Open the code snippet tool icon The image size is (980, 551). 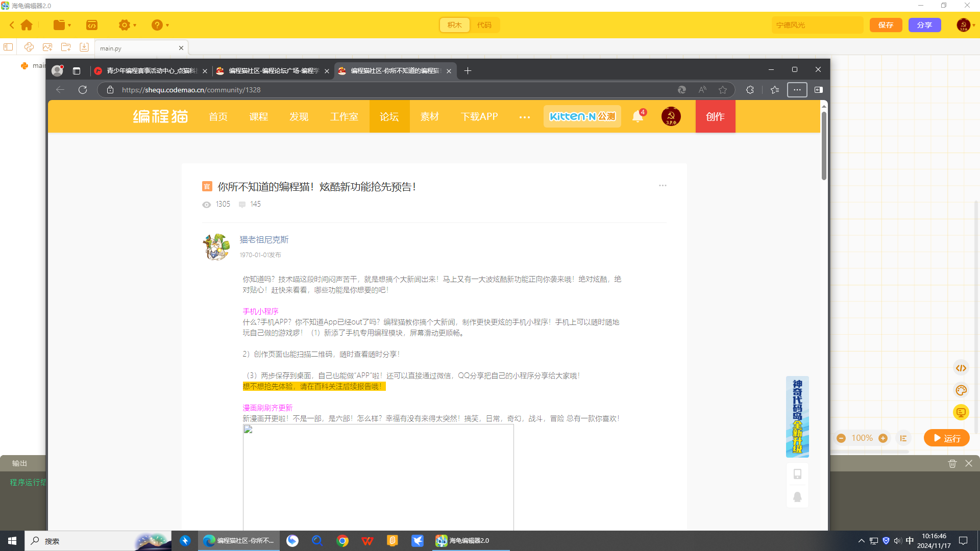coord(92,25)
